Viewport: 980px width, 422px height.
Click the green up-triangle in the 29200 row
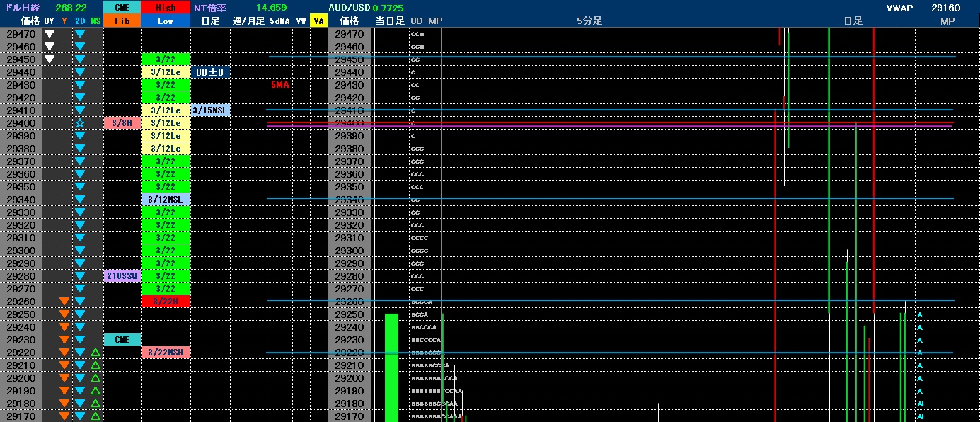coord(96,377)
